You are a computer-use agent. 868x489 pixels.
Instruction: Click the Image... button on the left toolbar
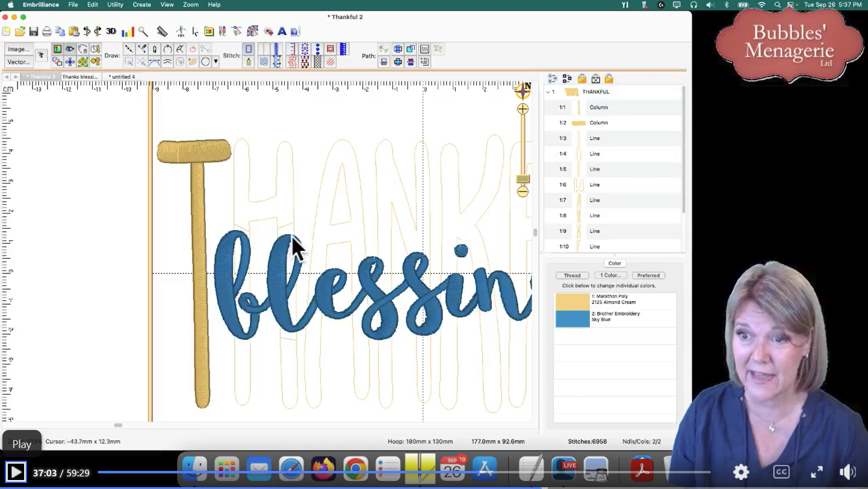[17, 49]
